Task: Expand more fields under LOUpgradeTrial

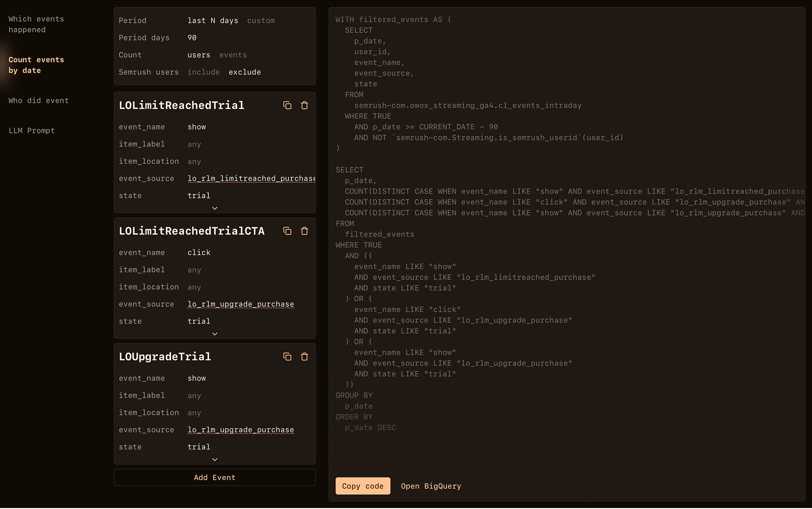Action: (215, 459)
